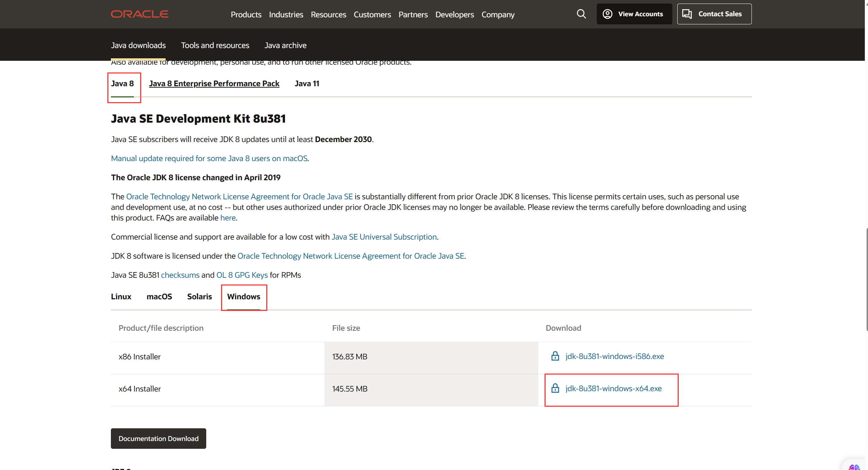The height and width of the screenshot is (470, 868).
Task: Select the macOS platform tab
Action: [159, 296]
